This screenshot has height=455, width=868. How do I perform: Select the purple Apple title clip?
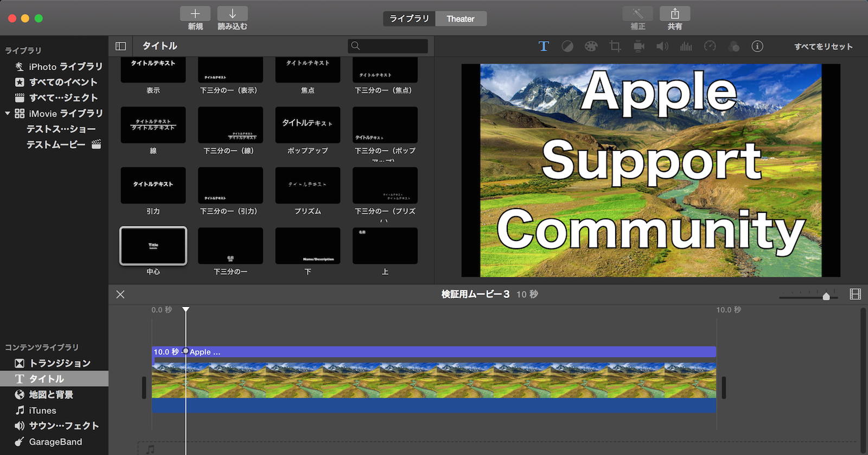point(434,352)
